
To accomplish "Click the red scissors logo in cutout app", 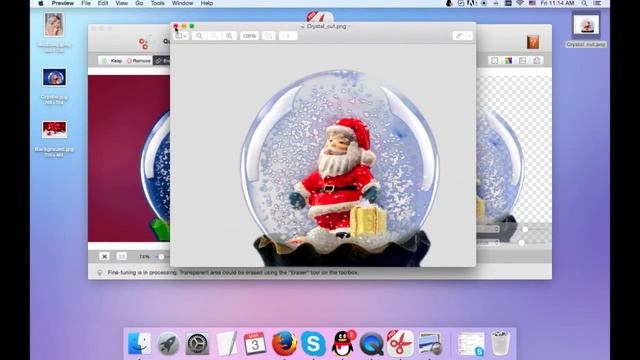I will (143, 43).
